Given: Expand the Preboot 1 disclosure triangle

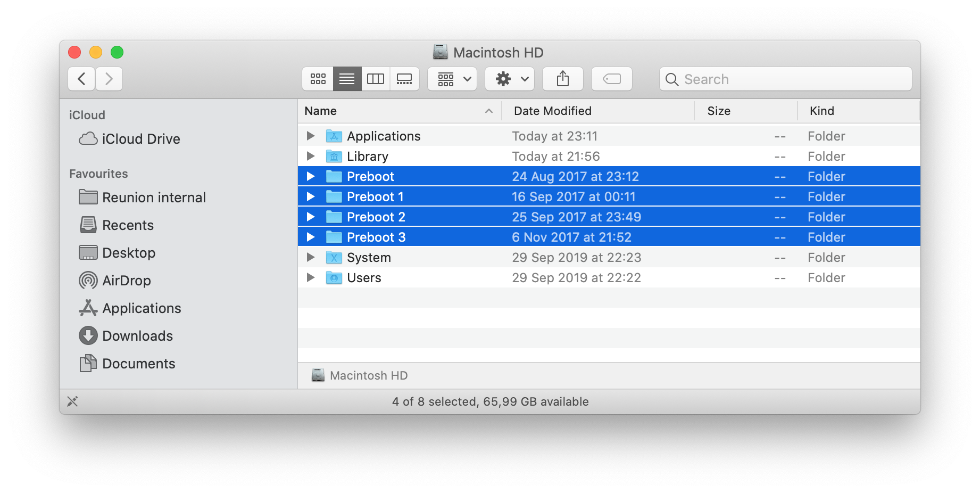Looking at the screenshot, I should pos(311,196).
